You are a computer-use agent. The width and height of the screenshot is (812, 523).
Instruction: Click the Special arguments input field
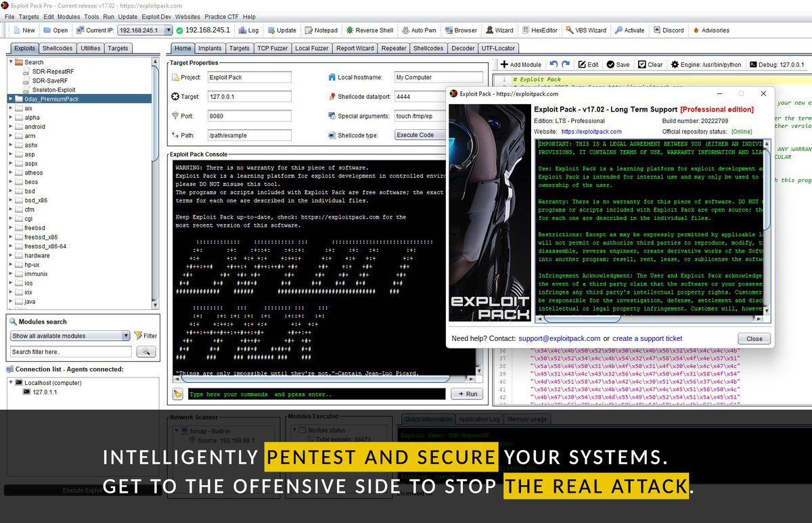(420, 116)
